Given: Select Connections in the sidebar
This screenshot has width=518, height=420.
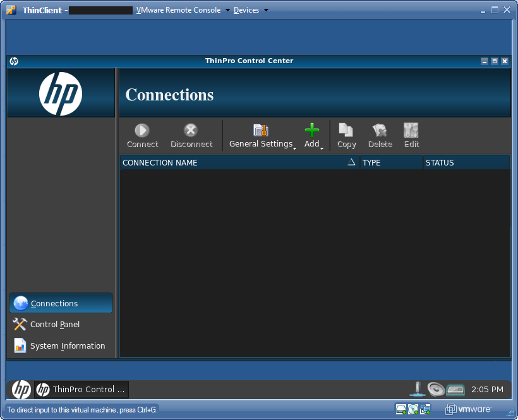Looking at the screenshot, I should pyautogui.click(x=61, y=303).
